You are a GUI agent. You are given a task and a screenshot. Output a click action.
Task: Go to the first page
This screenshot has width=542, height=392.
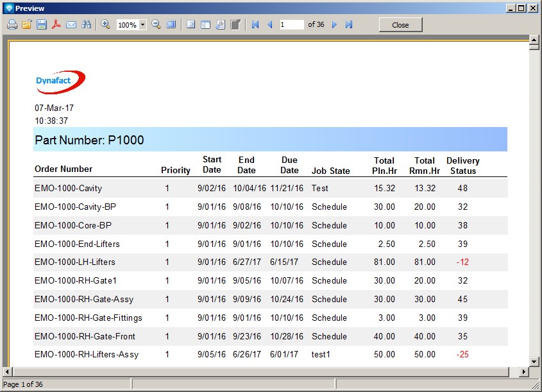coord(255,24)
